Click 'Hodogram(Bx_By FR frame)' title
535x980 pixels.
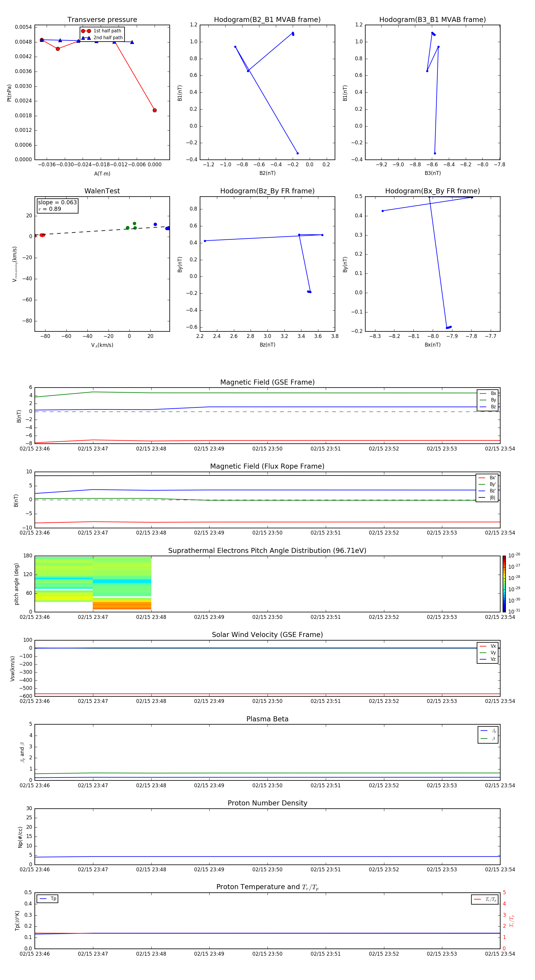432,191
